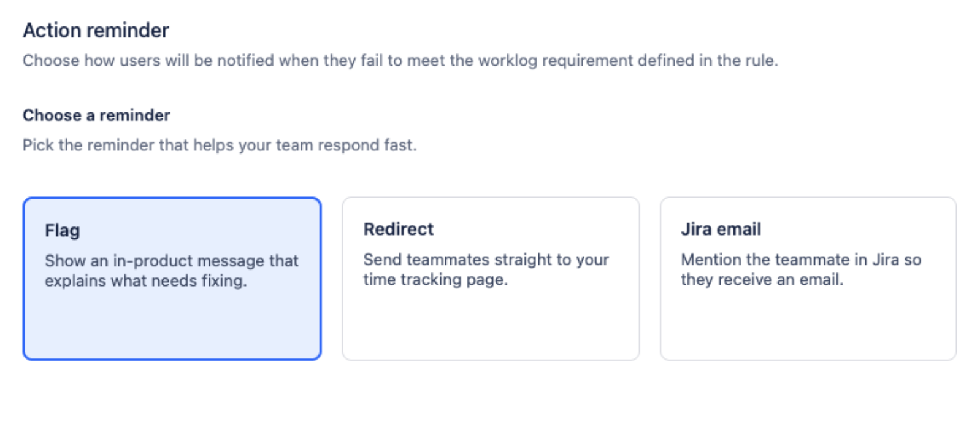980x429 pixels.
Task: Click the Redirect card heading
Action: [398, 230]
